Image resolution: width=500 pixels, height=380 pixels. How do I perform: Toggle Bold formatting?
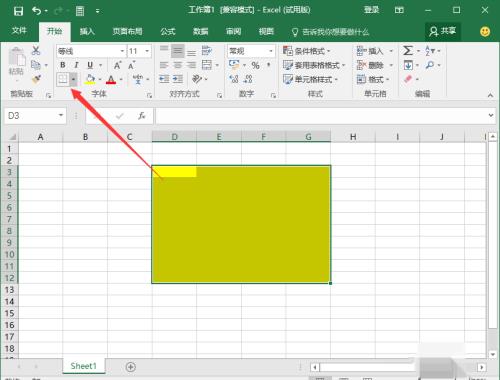(x=63, y=65)
